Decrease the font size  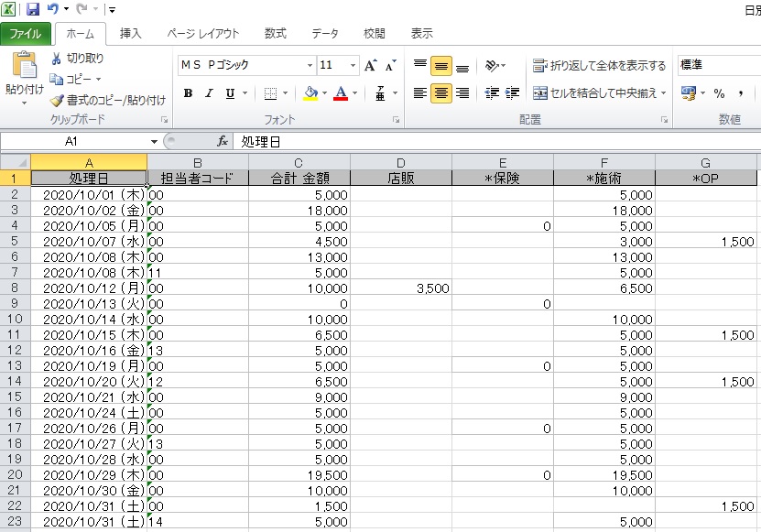[391, 65]
